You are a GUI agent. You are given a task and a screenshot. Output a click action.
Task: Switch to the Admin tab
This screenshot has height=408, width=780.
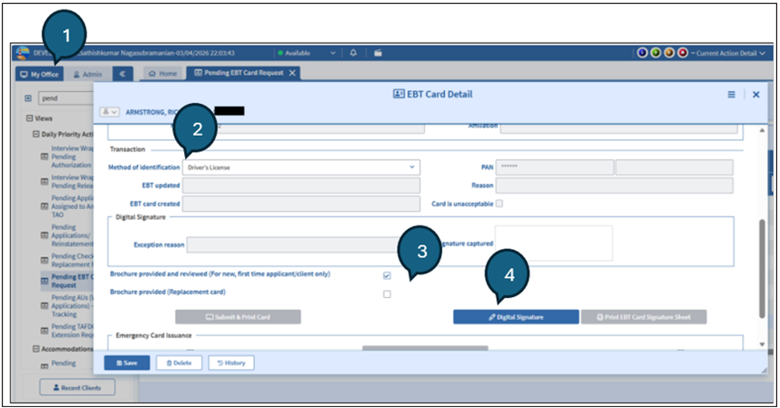pos(88,74)
